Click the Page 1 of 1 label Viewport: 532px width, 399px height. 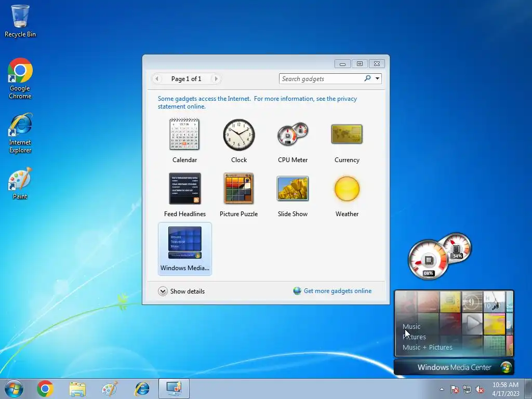186,79
